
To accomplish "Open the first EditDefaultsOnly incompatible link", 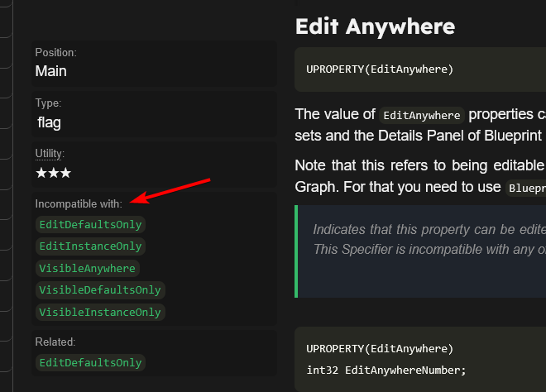I will coord(90,225).
